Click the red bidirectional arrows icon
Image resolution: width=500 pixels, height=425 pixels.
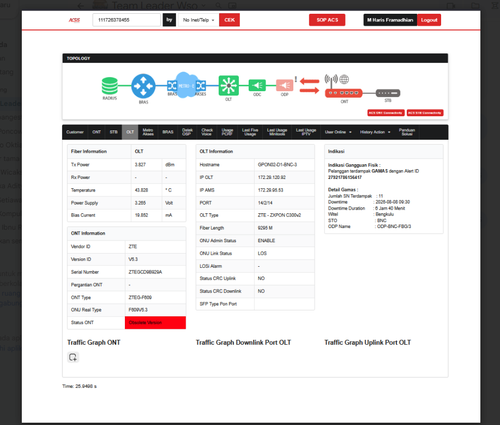tap(309, 86)
